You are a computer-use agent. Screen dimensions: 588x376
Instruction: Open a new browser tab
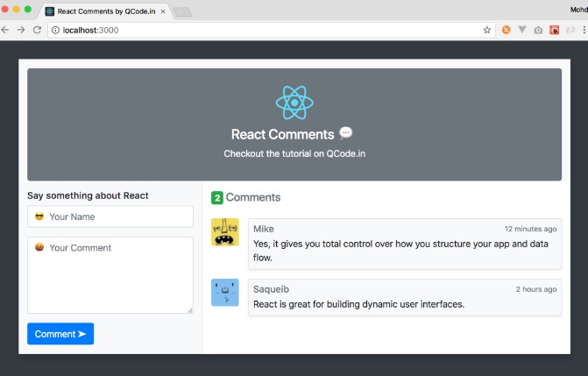tap(182, 11)
